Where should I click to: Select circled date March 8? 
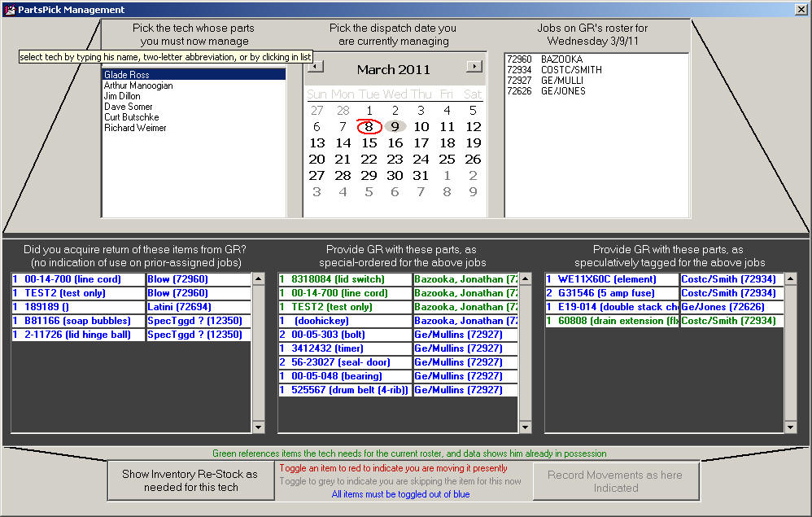pos(369,126)
